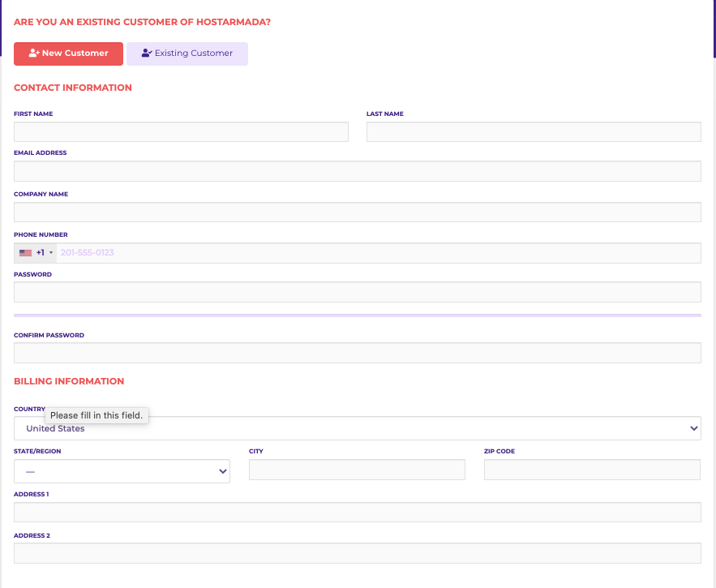Click the US flag icon in phone field
Screen dimensions: 716x588
(26, 253)
